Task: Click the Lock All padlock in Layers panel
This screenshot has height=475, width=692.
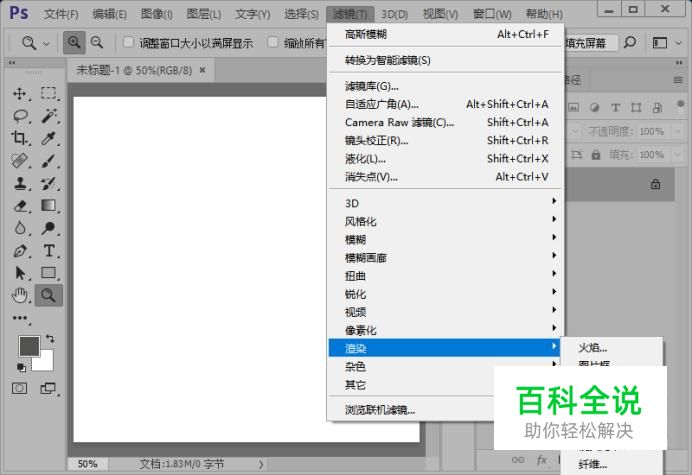Action: [x=596, y=155]
